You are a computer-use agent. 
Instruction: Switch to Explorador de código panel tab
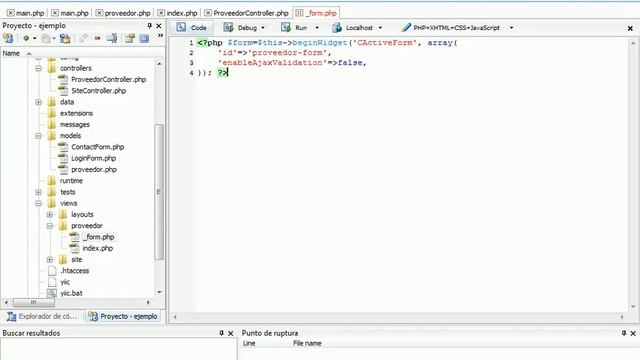(x=42, y=316)
